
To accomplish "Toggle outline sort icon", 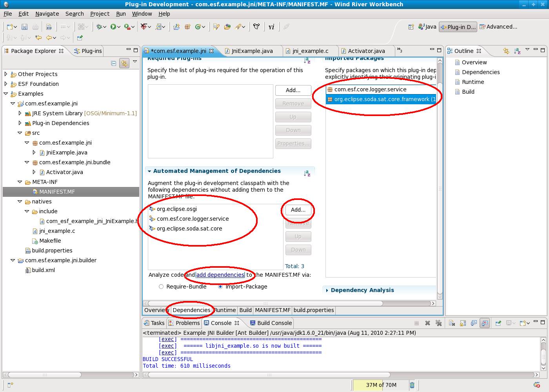I will [517, 51].
